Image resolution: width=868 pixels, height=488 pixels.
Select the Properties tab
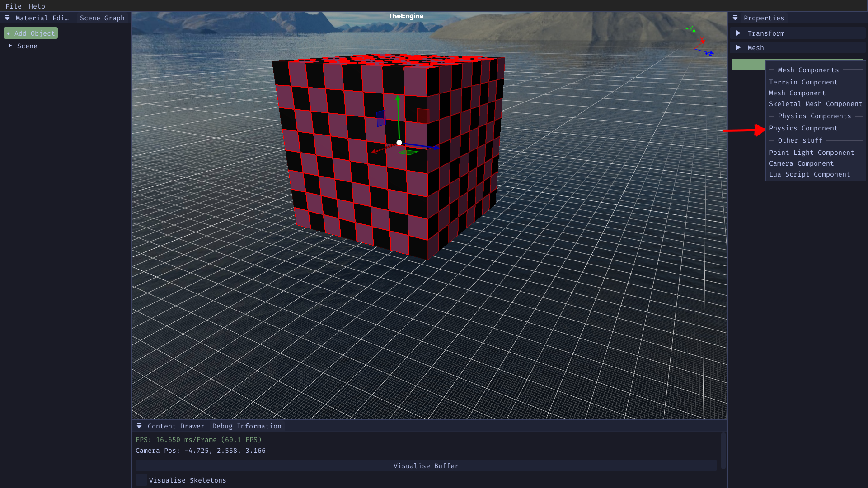764,18
